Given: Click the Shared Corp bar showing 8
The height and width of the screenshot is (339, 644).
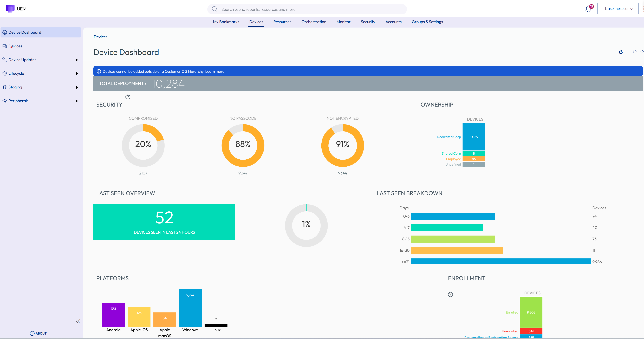Looking at the screenshot, I should (x=473, y=153).
